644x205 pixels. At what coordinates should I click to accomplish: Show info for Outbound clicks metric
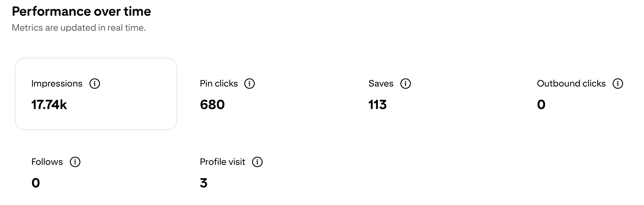(618, 84)
